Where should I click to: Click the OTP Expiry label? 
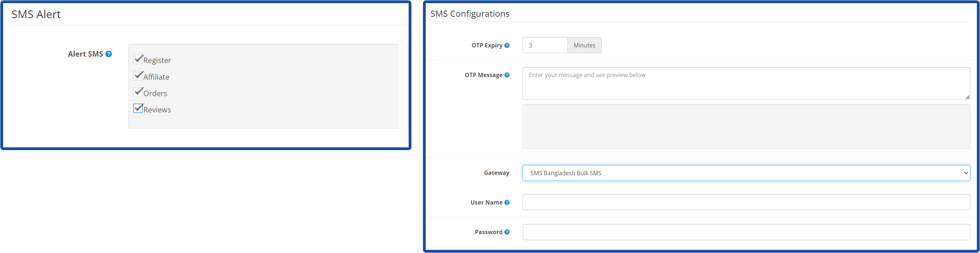(487, 45)
